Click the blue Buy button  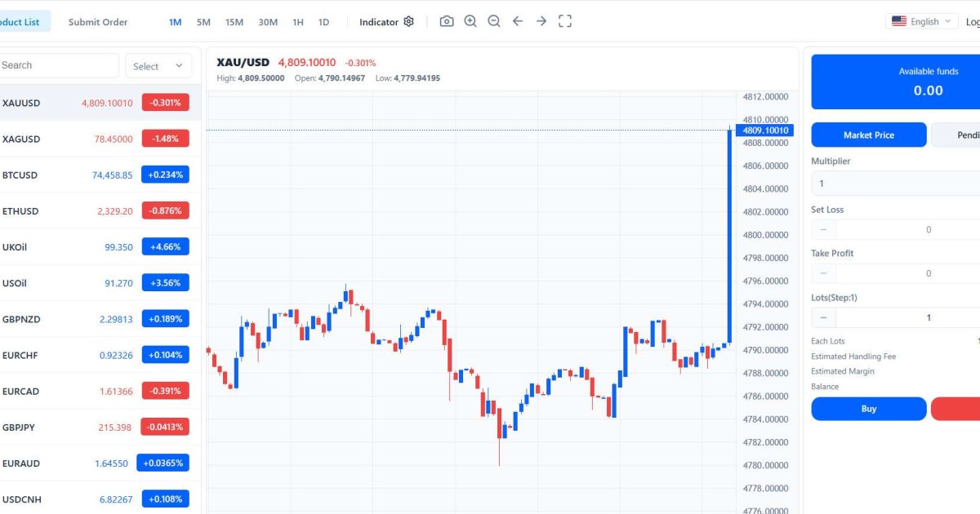pos(869,409)
